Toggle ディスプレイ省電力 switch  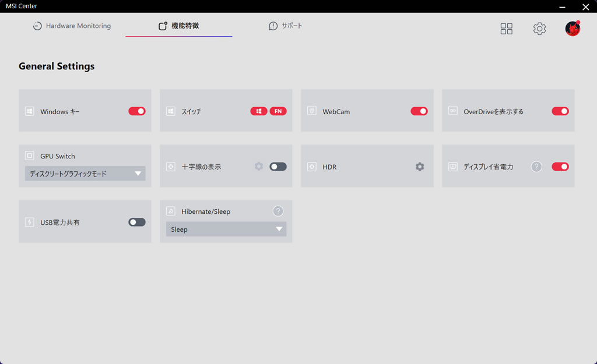(x=560, y=167)
